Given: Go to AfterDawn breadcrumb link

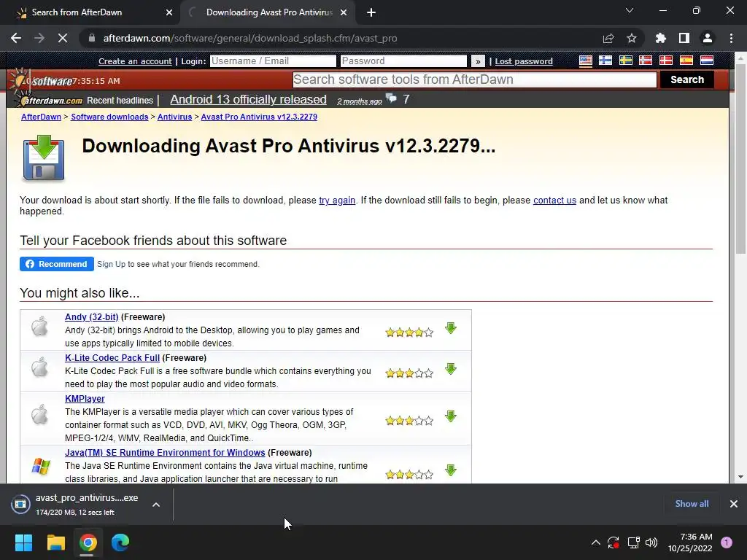Looking at the screenshot, I should 41,117.
